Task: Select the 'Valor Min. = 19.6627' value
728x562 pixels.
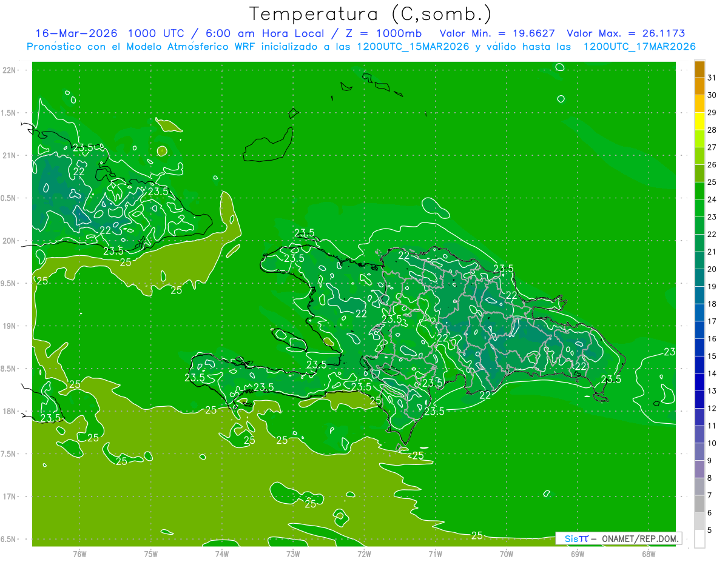Action: pos(497,33)
